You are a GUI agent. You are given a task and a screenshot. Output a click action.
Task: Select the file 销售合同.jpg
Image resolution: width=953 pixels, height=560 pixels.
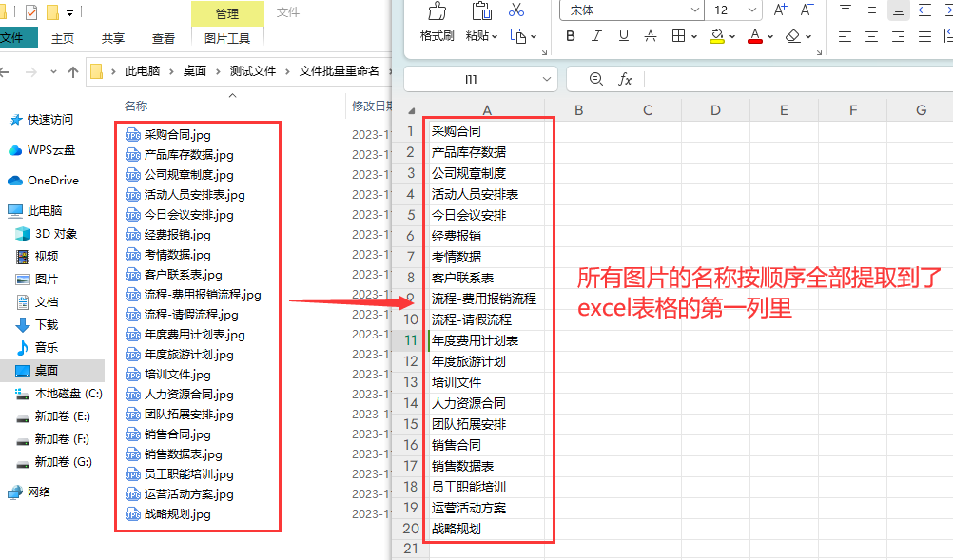point(177,434)
